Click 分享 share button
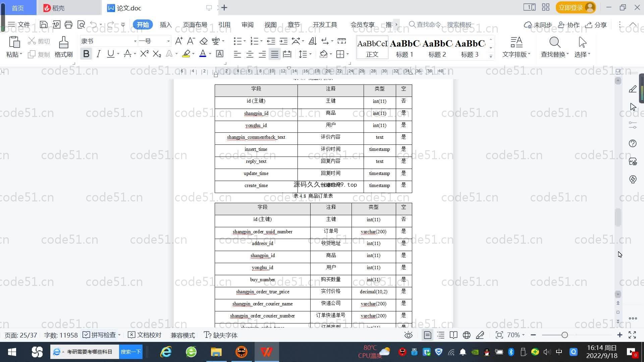This screenshot has height=362, width=644. [596, 25]
